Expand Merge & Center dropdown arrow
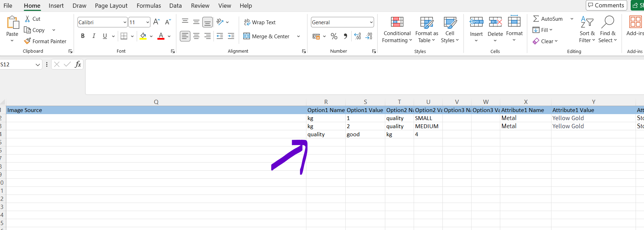Screen dimensions: 644x230 (298, 36)
